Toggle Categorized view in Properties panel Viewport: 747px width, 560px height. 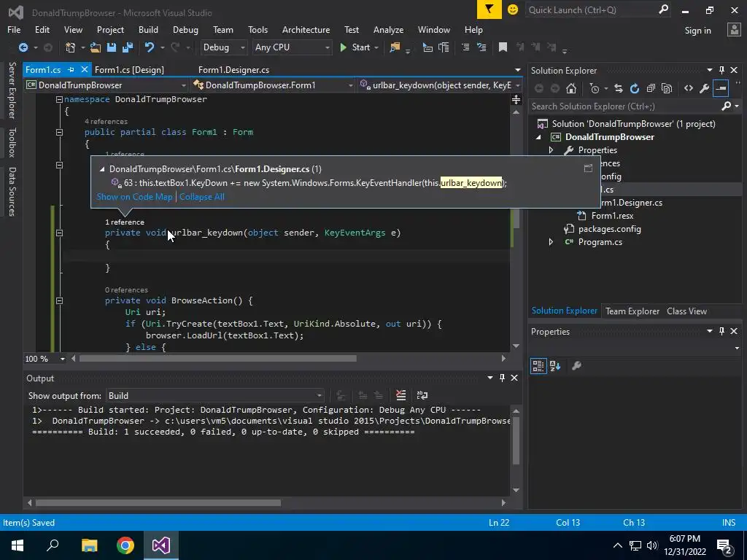[x=538, y=366]
